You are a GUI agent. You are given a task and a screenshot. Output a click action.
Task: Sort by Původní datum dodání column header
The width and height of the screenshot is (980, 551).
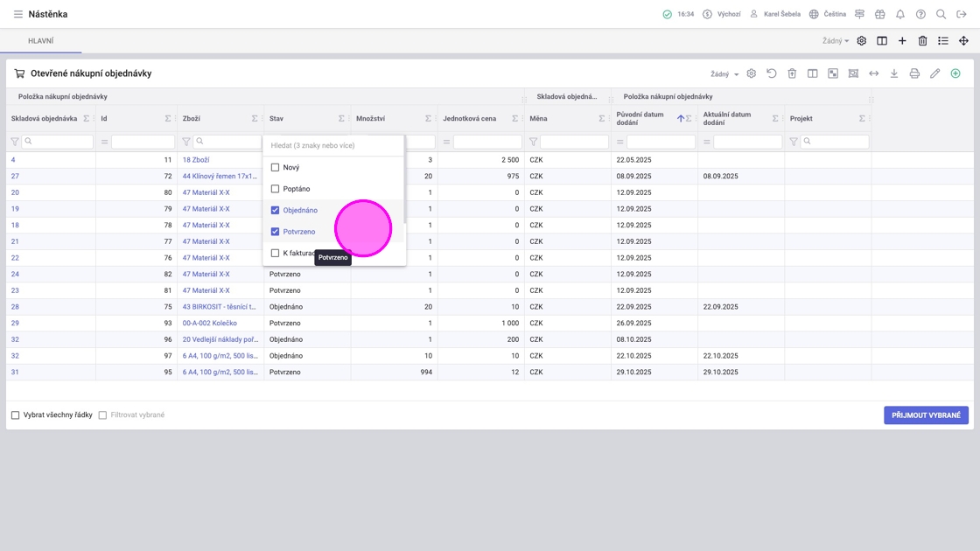[640, 118]
